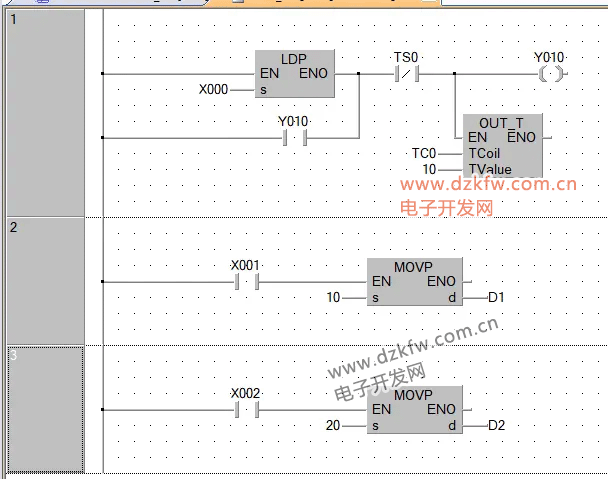The width and height of the screenshot is (608, 479).
Task: Click the X001 contact symbol
Action: click(x=246, y=282)
